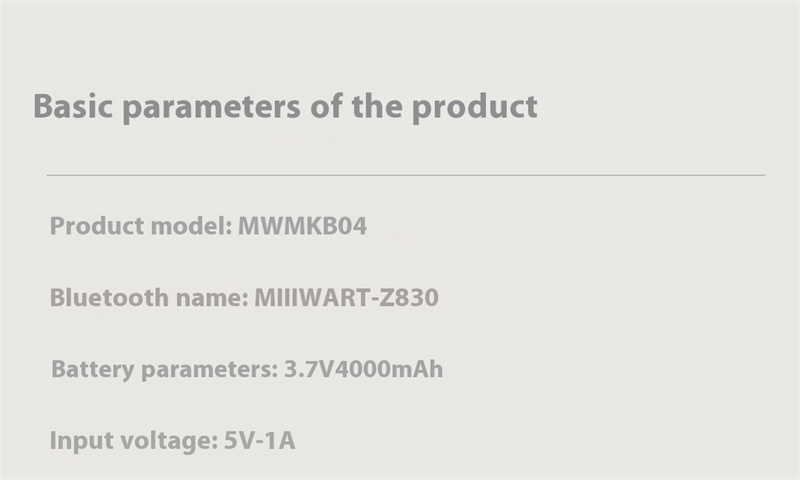Select the 'Bluetooth name:' label text

pos(149,297)
